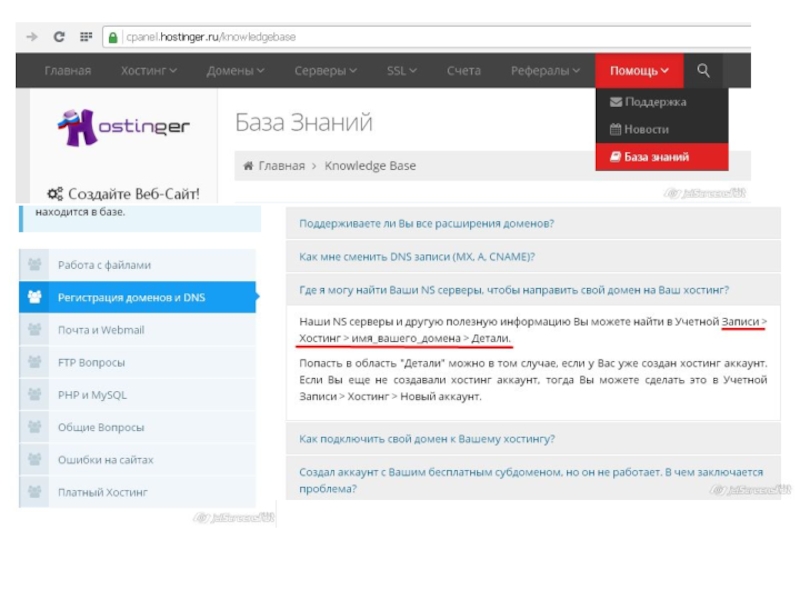Select the PHP и MySQL category
Viewport: 800px width, 600px height.
92,395
